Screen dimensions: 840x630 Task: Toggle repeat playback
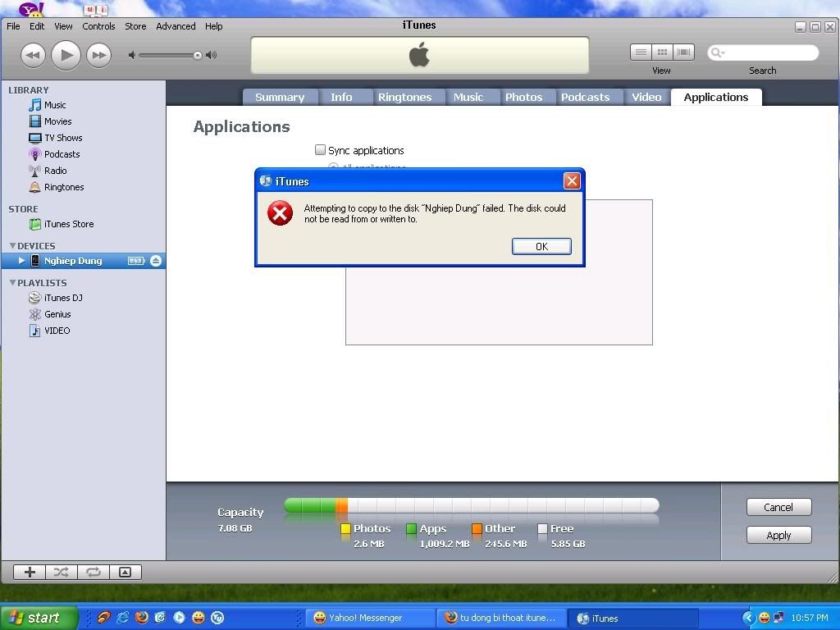tap(94, 572)
